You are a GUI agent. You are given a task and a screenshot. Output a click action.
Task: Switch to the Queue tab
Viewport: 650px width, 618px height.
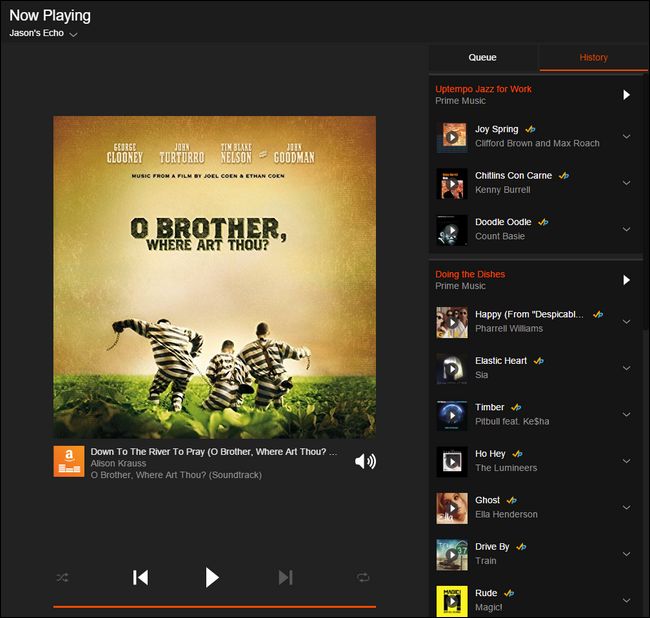point(483,58)
